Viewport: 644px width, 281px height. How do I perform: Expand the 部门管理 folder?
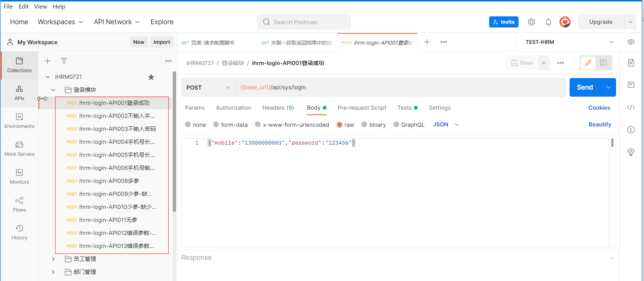coord(53,272)
